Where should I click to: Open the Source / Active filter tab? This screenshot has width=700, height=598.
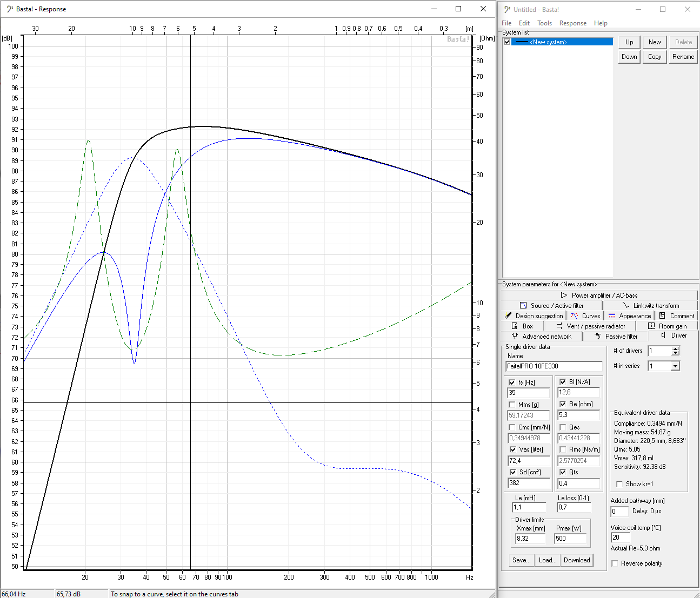[x=551, y=306]
